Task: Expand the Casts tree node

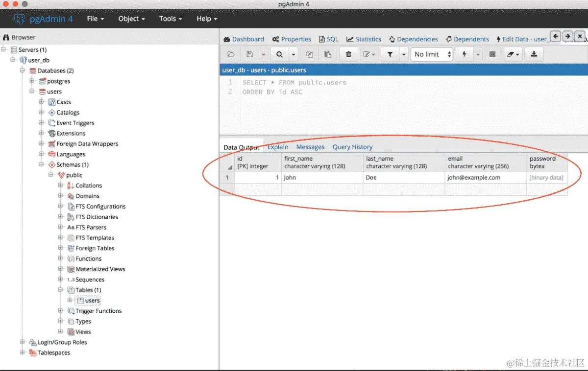Action: pyautogui.click(x=42, y=102)
